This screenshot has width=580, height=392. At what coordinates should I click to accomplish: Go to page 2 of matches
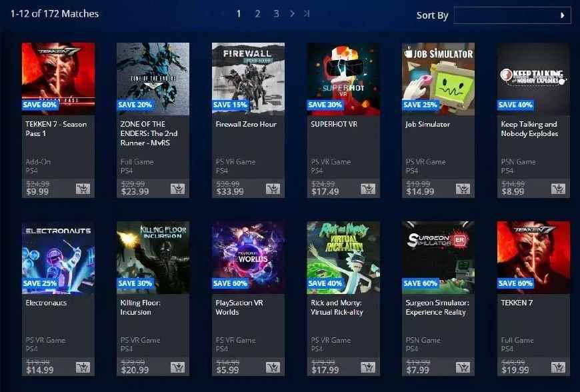pos(257,14)
